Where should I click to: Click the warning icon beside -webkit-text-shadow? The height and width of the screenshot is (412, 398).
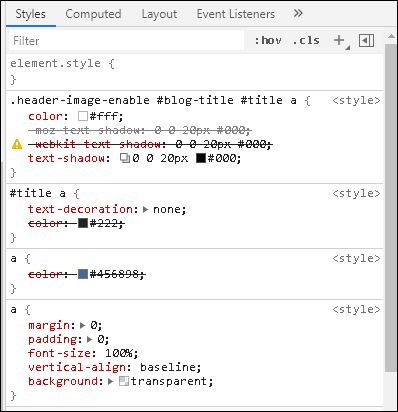point(17,144)
